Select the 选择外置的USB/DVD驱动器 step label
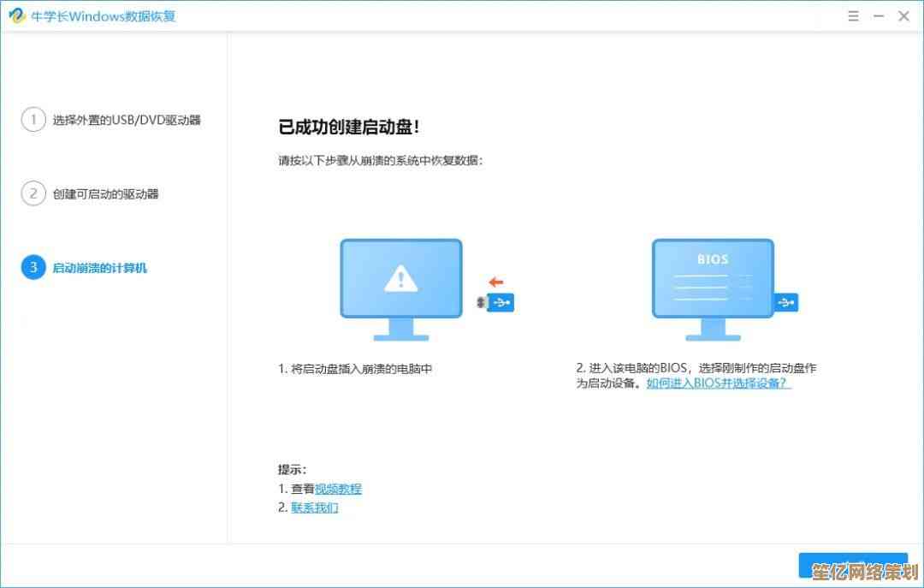 point(127,120)
